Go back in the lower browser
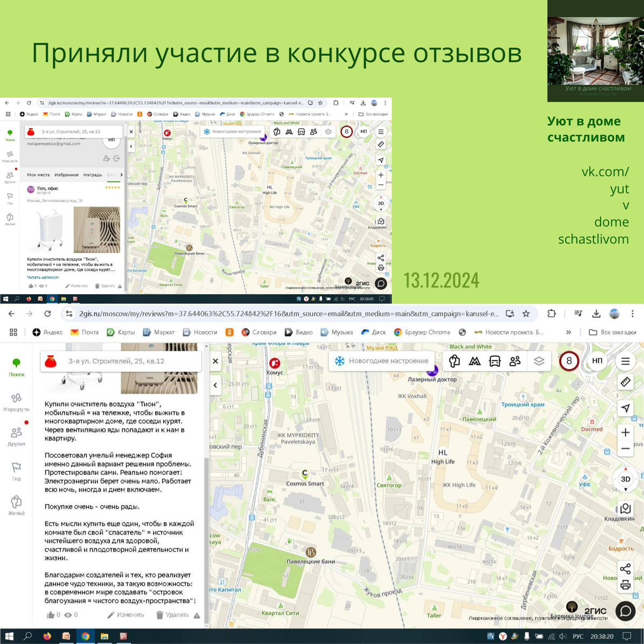The image size is (644, 644). pos(11,313)
